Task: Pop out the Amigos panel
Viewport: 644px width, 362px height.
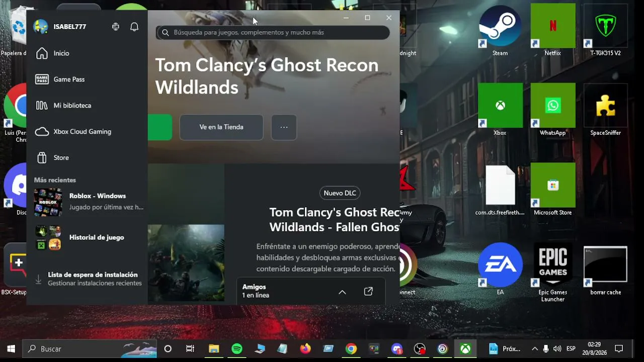Action: tap(368, 292)
